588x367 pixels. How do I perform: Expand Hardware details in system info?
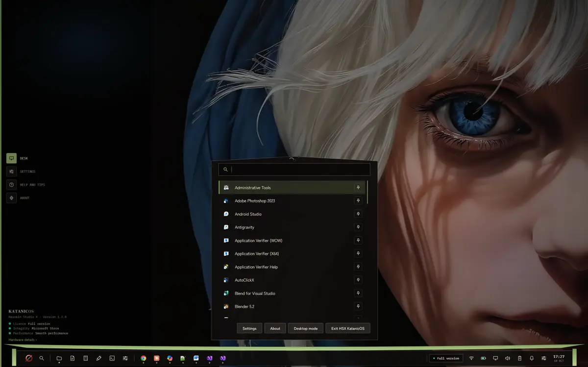(x=23, y=340)
